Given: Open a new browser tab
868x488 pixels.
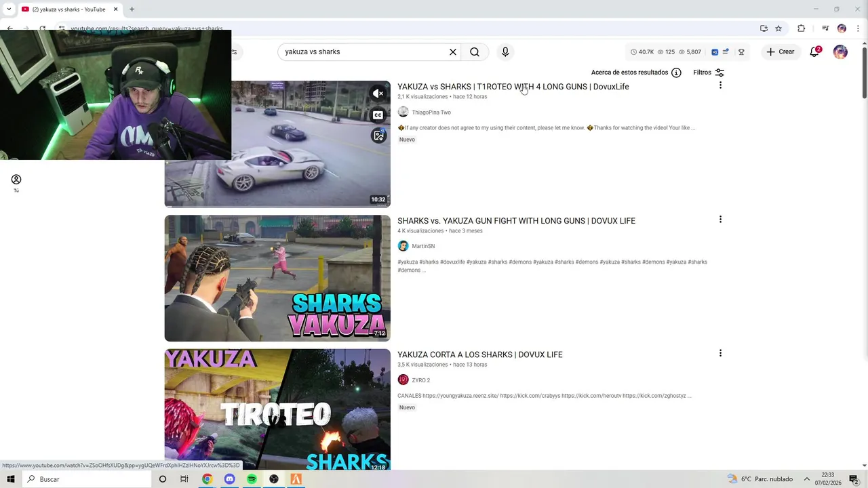Looking at the screenshot, I should [132, 9].
